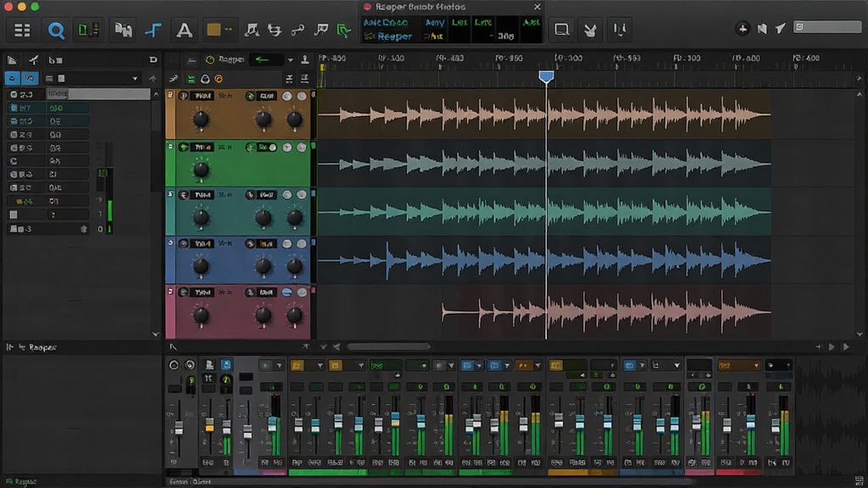Open the grid menu icon in the top toolbar
868x488 pixels.
pos(22,30)
